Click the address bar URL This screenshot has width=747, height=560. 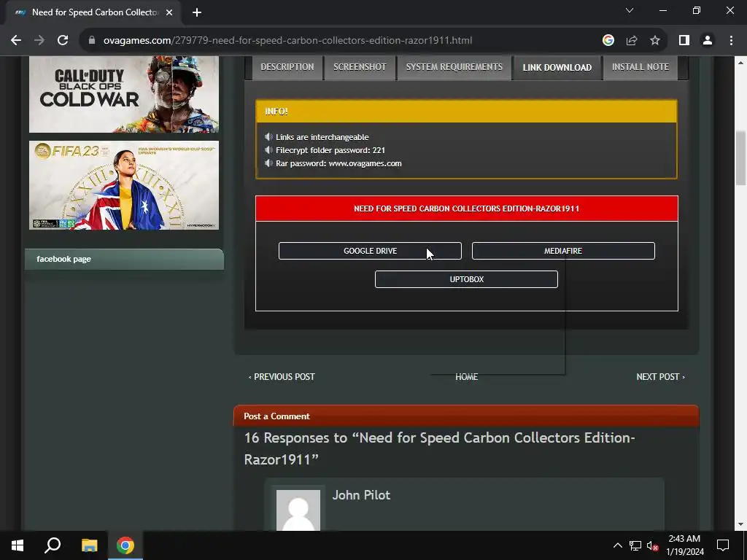[287, 41]
